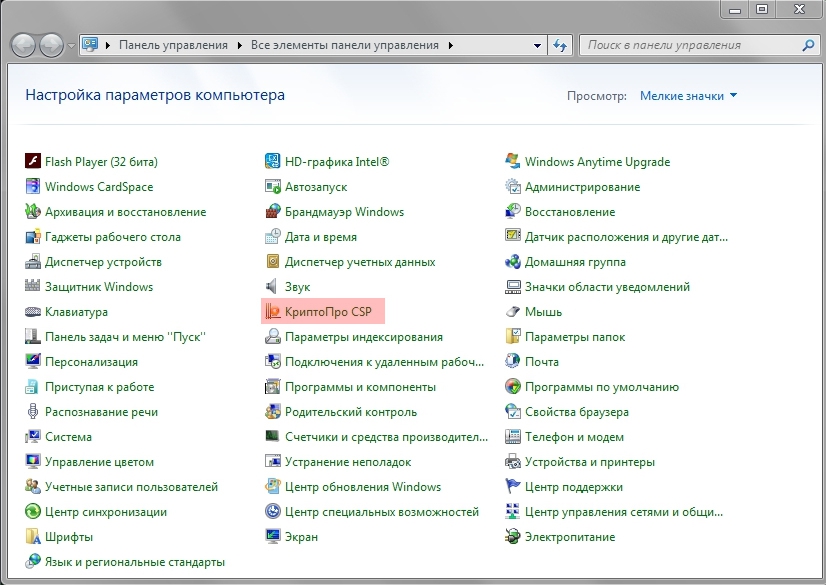Open the Диспетчер устройств icon
The width and height of the screenshot is (826, 585).
click(33, 261)
